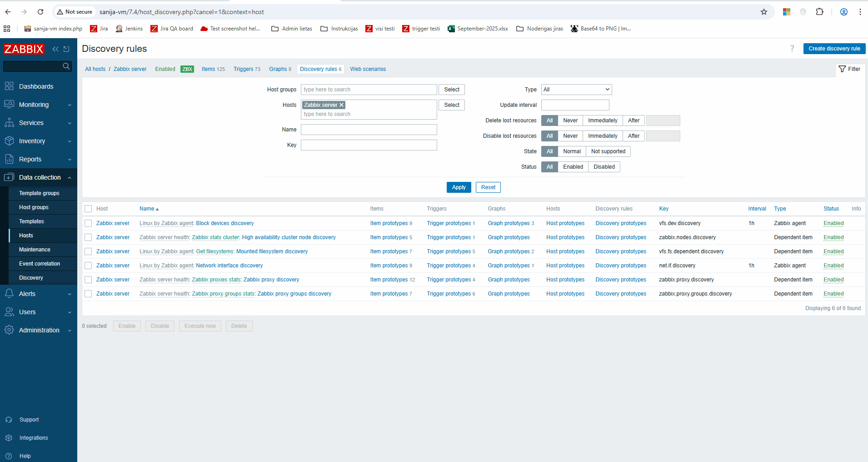Open Graphs 9 tab
Image resolution: width=868 pixels, height=462 pixels.
click(x=280, y=69)
